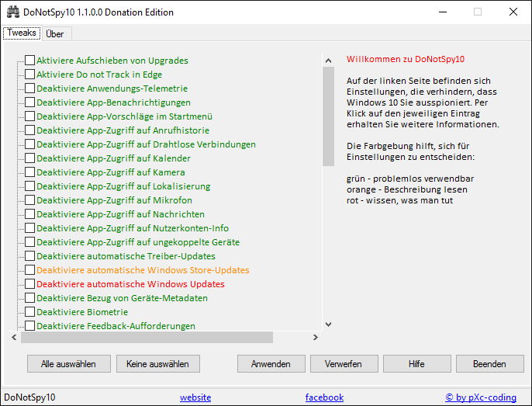Image resolution: width=532 pixels, height=406 pixels.
Task: Check Deaktiviere Biometrie checkbox
Action: coord(29,311)
